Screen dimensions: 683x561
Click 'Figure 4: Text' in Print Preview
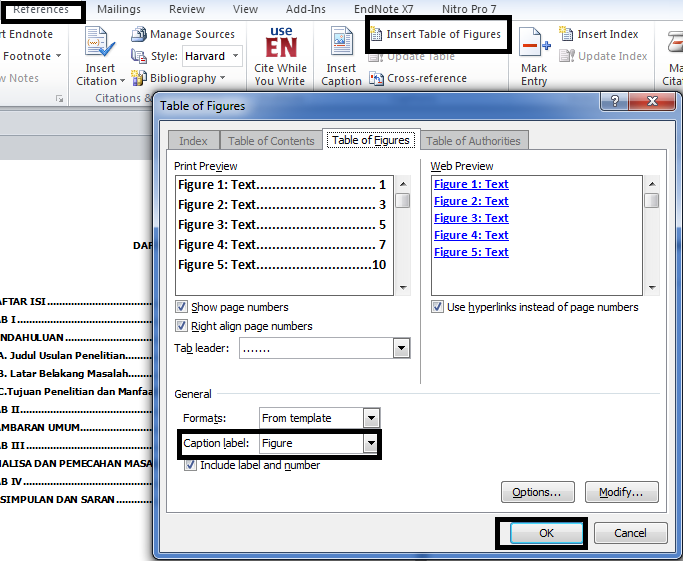(216, 245)
